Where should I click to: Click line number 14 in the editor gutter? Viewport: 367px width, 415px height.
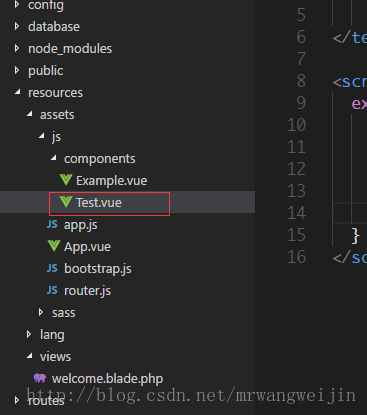pos(296,213)
